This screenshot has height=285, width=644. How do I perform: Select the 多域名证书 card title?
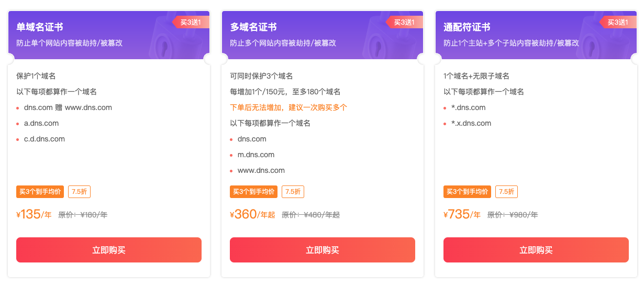click(253, 27)
